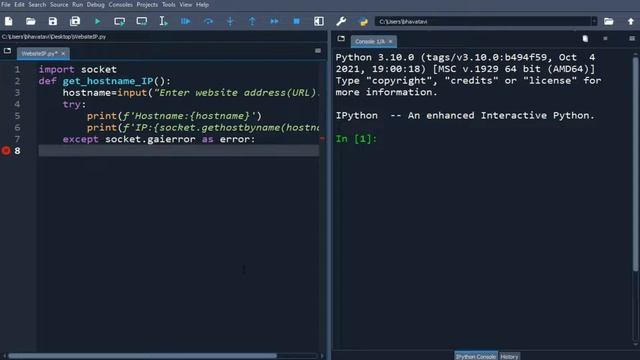Image resolution: width=640 pixels, height=360 pixels.
Task: Open the Search menu
Action: coord(37,4)
